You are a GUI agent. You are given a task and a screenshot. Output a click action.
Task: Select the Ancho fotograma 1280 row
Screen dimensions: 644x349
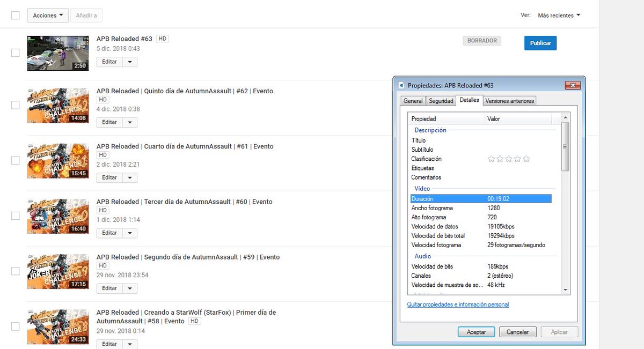pos(481,208)
